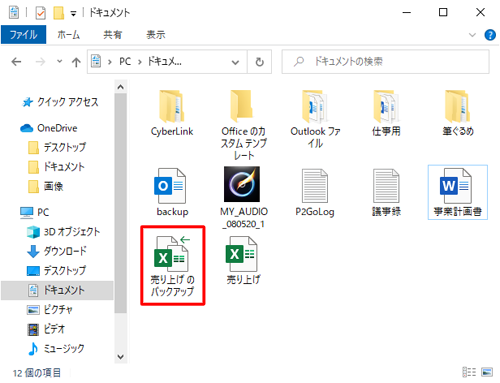Go back with the left arrow
The image size is (500, 383).
coord(16,62)
